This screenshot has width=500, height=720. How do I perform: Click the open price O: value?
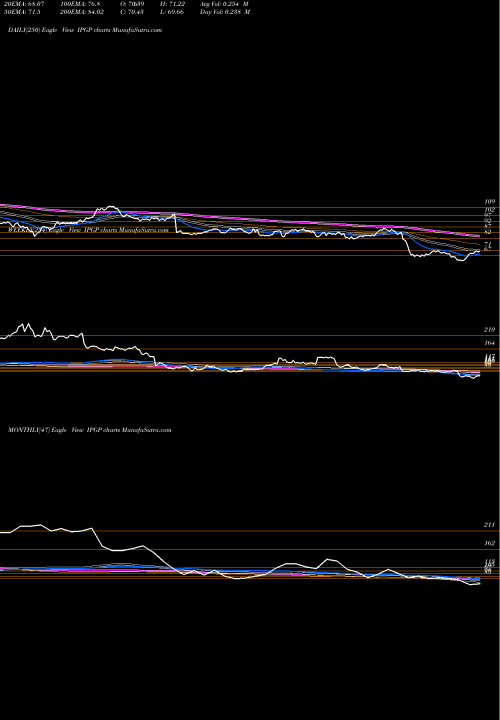[x=132, y=3]
